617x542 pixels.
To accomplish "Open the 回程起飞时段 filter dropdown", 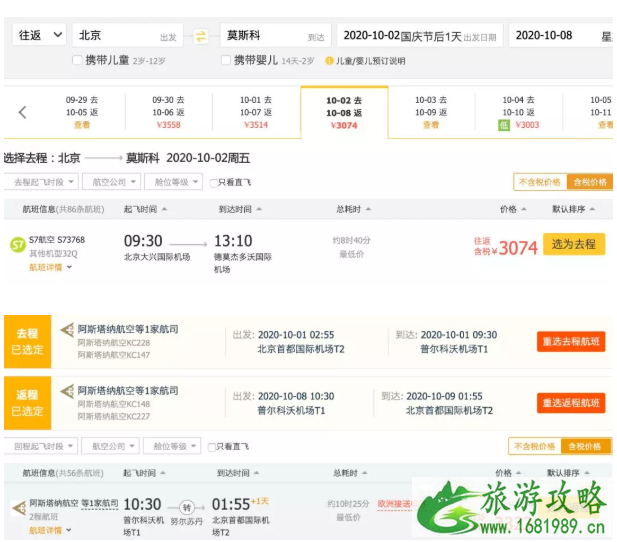I will click(x=41, y=446).
